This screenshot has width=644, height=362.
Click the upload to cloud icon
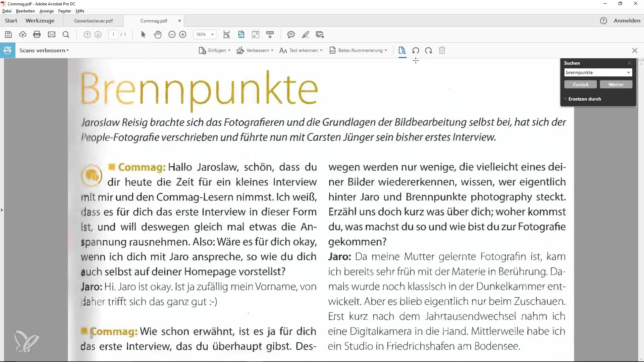[x=23, y=35]
